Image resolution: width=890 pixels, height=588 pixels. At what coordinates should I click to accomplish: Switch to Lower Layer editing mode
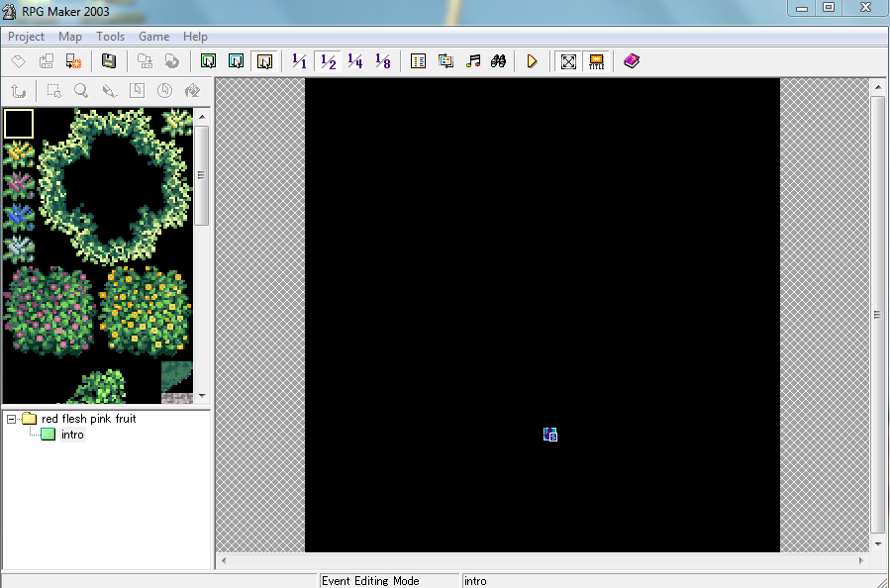tap(208, 61)
